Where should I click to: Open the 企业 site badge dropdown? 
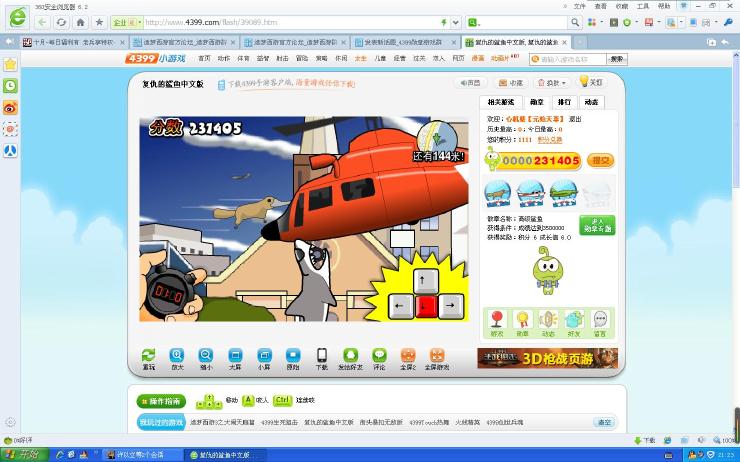[x=126, y=22]
